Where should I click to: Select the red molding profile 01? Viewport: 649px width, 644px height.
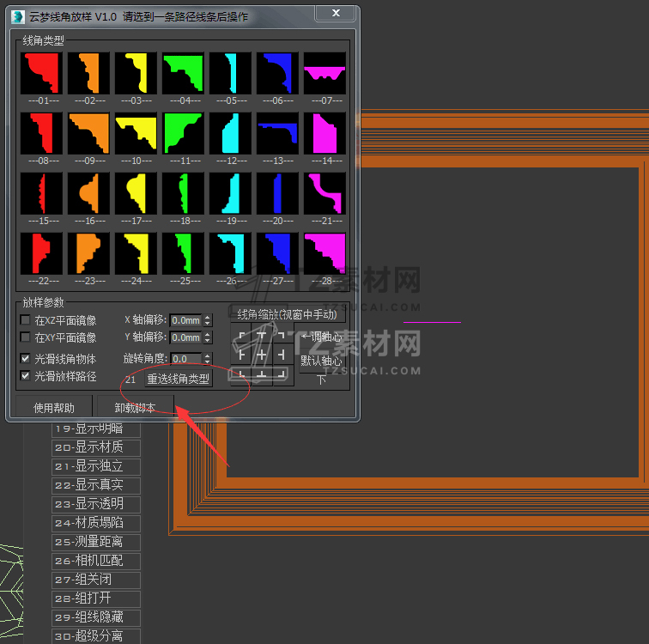(41, 73)
